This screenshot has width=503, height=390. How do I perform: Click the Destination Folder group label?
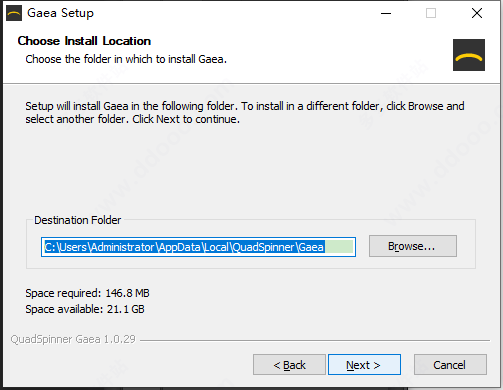(78, 220)
